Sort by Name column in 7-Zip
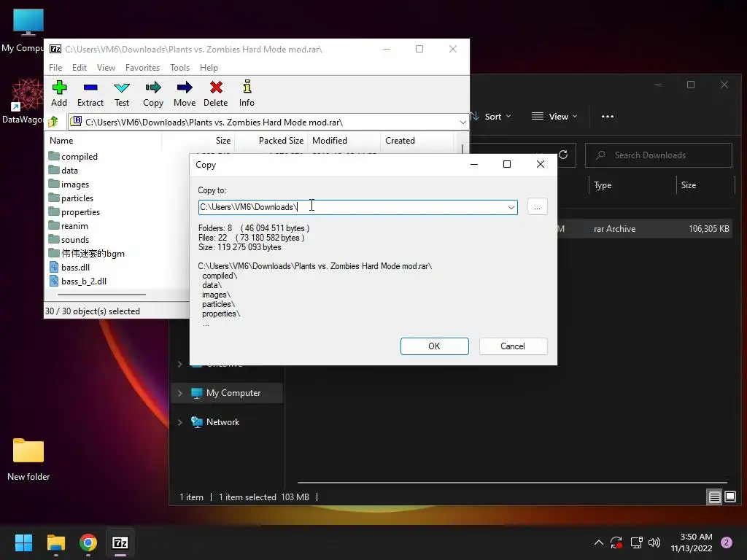The image size is (747, 560). click(x=104, y=141)
